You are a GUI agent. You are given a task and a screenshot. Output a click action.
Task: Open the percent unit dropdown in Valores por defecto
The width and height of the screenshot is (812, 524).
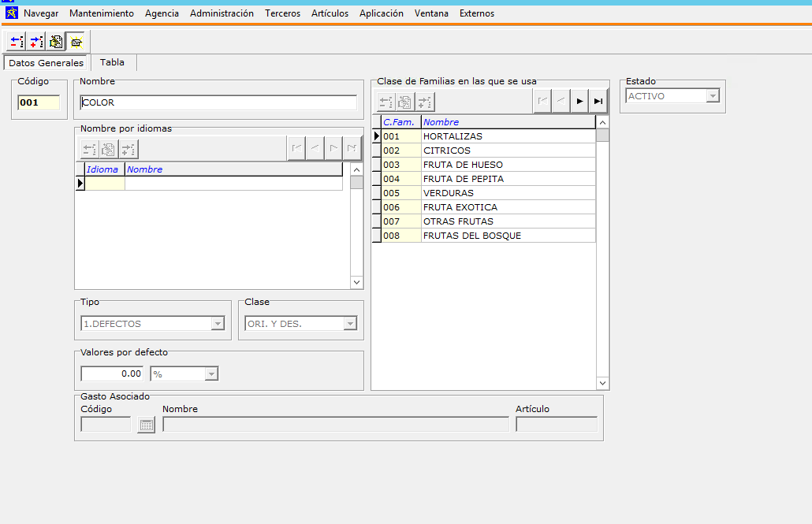pos(211,374)
